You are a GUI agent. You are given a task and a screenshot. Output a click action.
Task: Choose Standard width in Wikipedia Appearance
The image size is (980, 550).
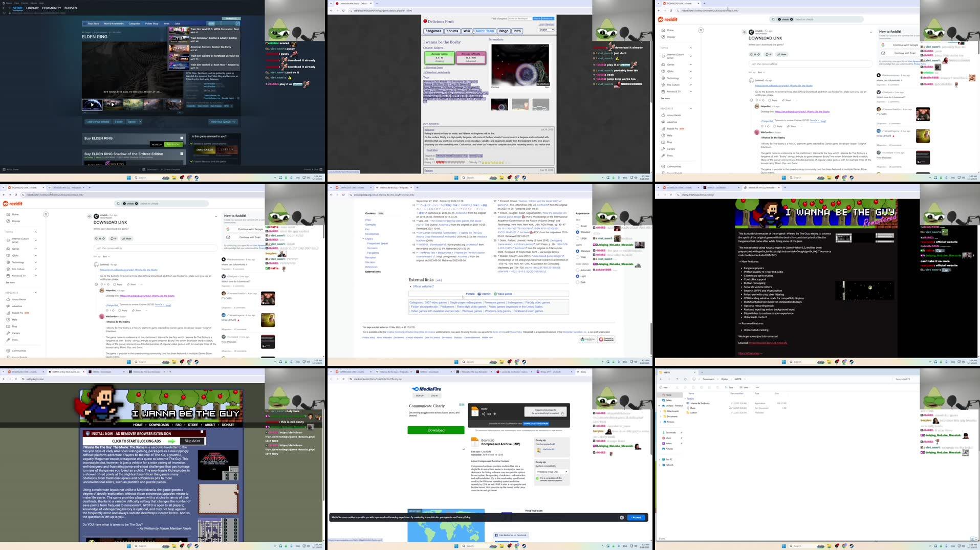pyautogui.click(x=578, y=251)
